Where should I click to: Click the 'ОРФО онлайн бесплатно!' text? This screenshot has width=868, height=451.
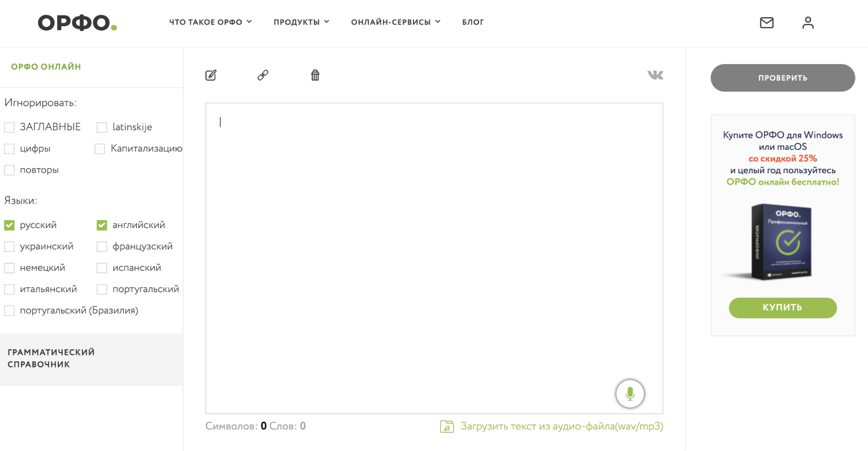pyautogui.click(x=782, y=182)
